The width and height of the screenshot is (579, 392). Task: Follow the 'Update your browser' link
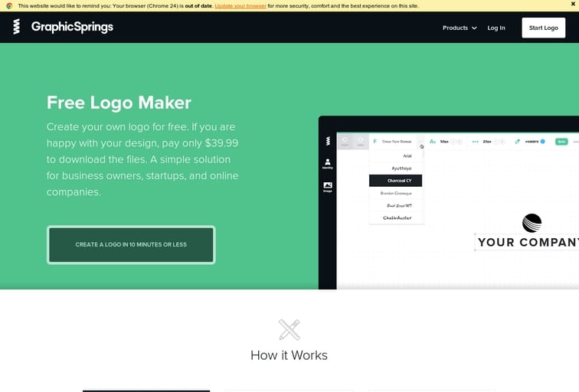[240, 5]
